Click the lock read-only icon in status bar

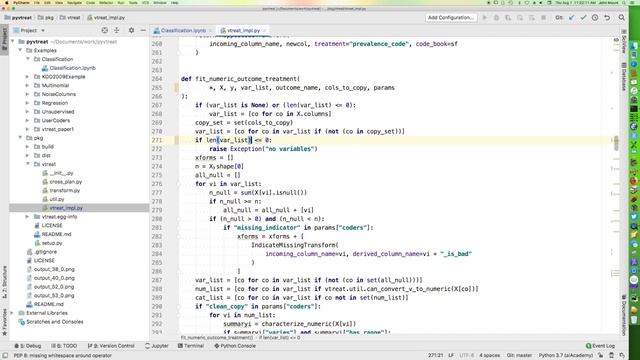tap(601, 356)
